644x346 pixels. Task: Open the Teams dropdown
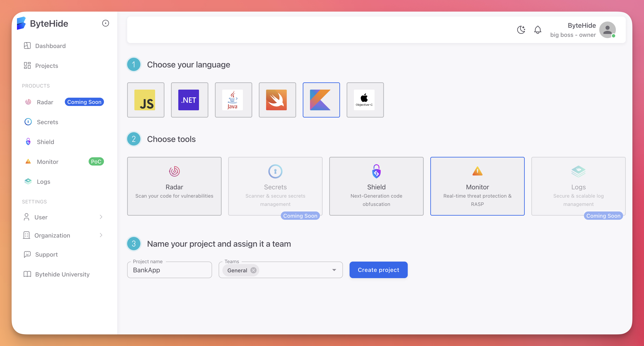pos(334,270)
